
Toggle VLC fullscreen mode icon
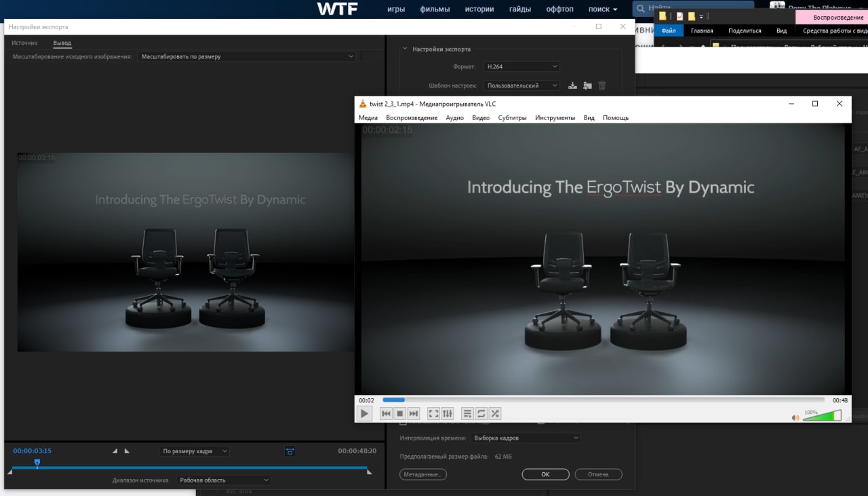434,413
